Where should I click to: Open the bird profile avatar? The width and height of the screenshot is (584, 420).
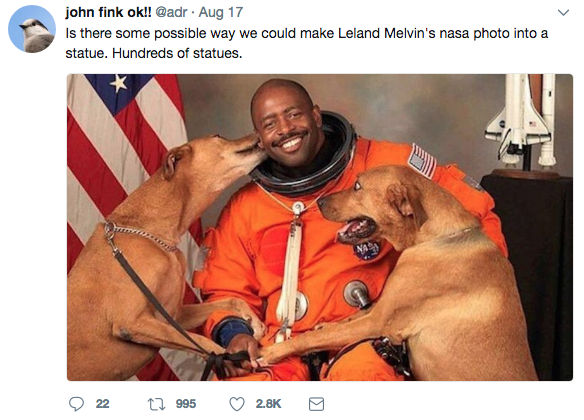coord(32,29)
